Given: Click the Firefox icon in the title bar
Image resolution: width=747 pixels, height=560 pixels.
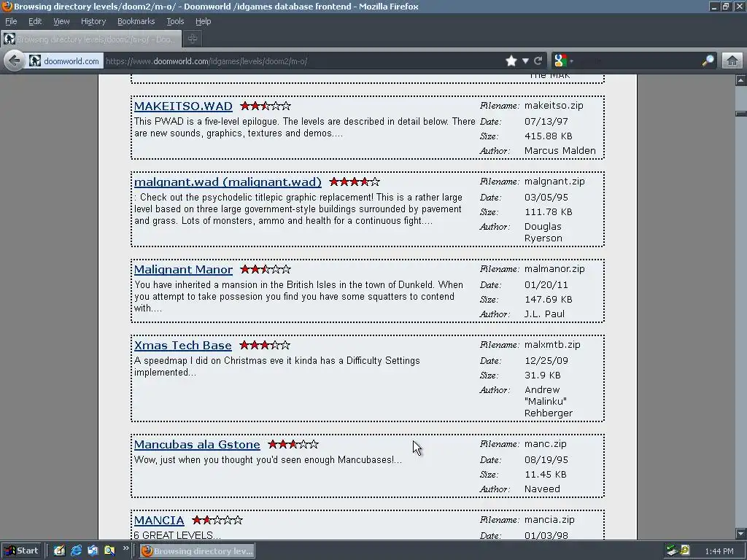Looking at the screenshot, I should point(7,6).
